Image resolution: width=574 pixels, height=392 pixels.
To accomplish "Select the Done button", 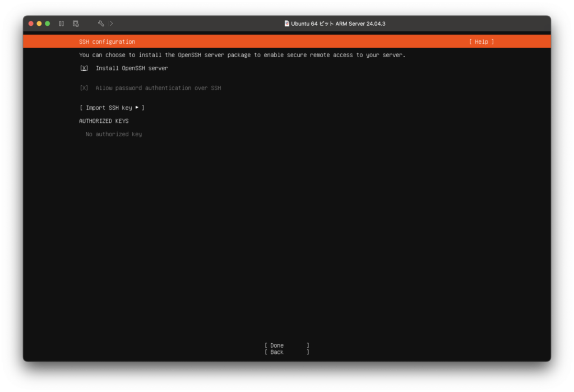I will 286,345.
